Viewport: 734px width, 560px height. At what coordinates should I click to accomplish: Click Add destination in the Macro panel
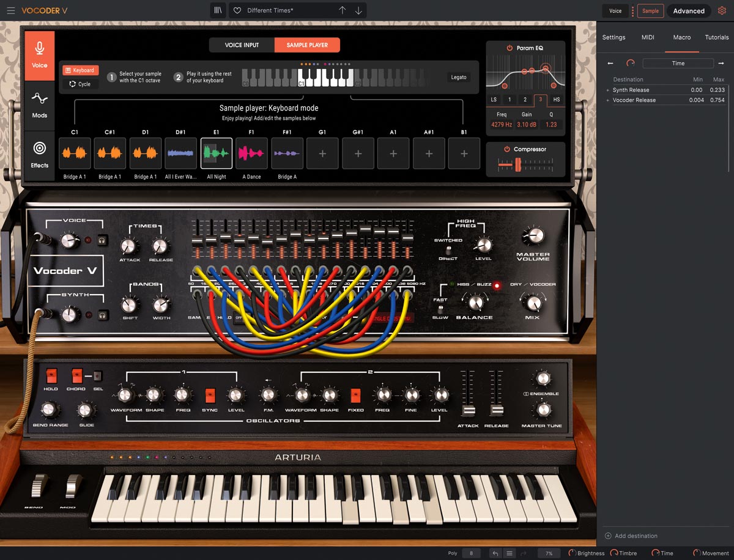coord(631,536)
